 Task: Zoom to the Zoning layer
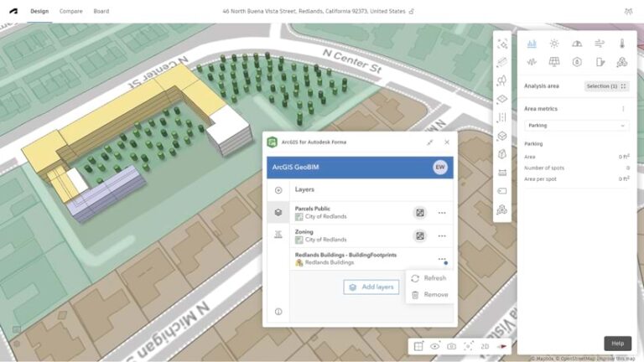click(x=420, y=236)
